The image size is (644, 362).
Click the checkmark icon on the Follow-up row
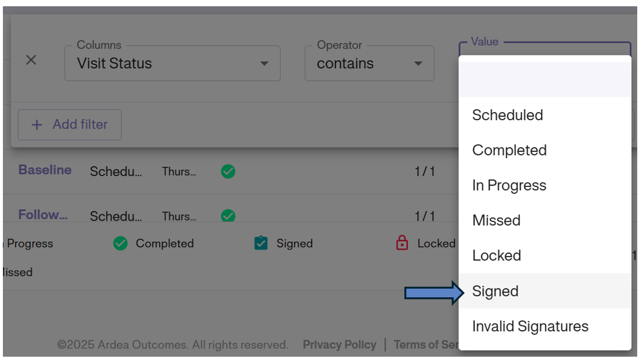(228, 216)
